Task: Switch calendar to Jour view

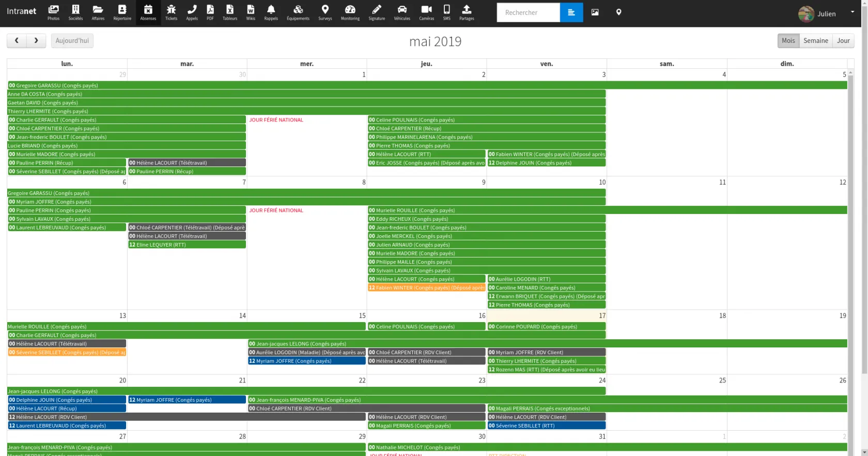Action: 843,41
